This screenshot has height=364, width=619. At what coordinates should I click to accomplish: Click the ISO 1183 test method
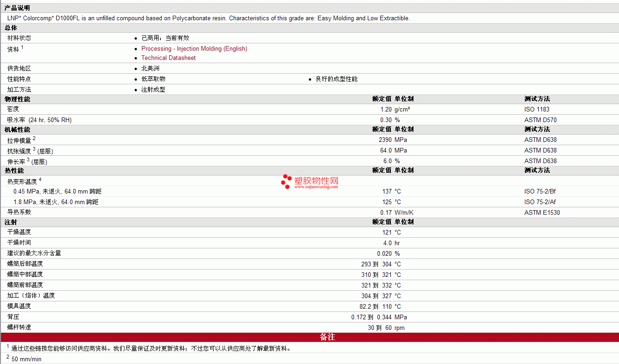pos(536,110)
